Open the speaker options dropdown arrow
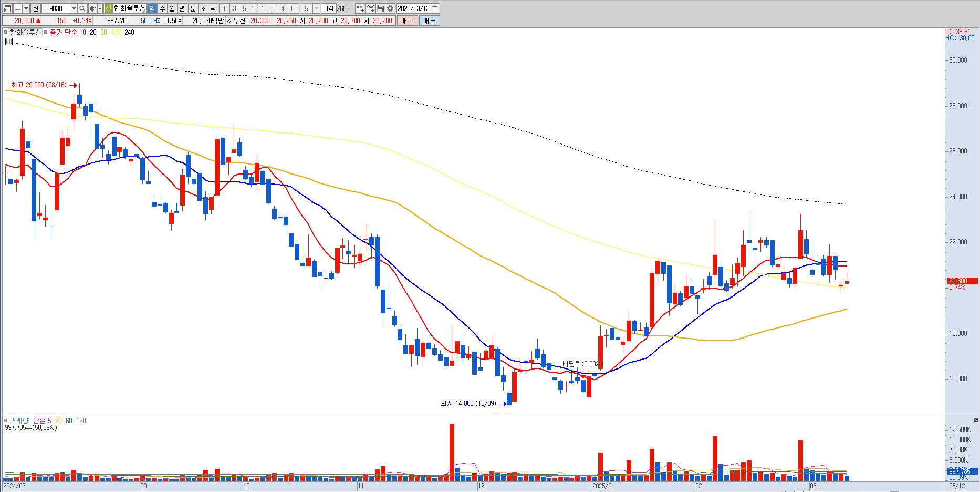 (x=100, y=8)
